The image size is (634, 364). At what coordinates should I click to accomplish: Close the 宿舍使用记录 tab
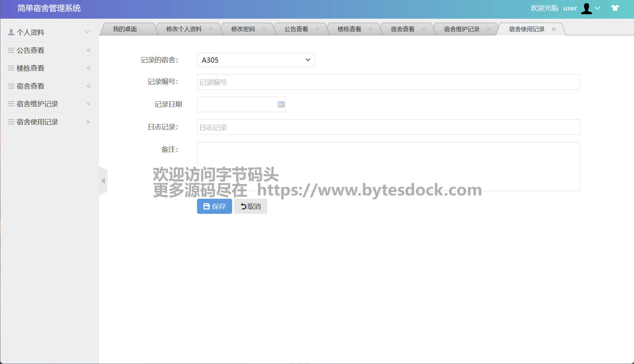554,29
